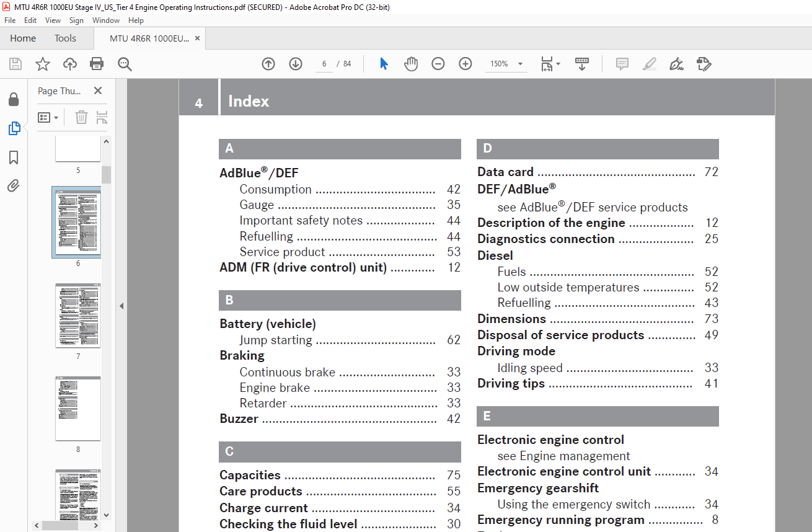The height and width of the screenshot is (532, 812).
Task: Delete selected pages with the trash icon
Action: [81, 117]
